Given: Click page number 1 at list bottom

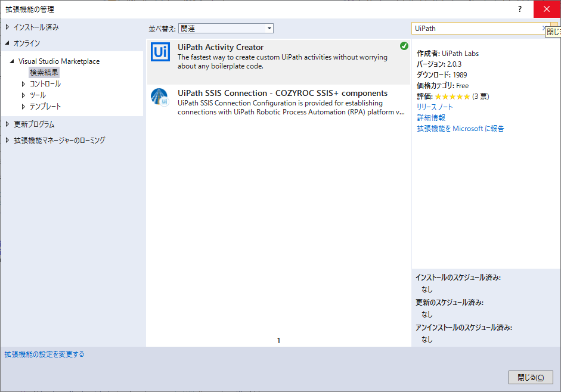Looking at the screenshot, I should [278, 341].
